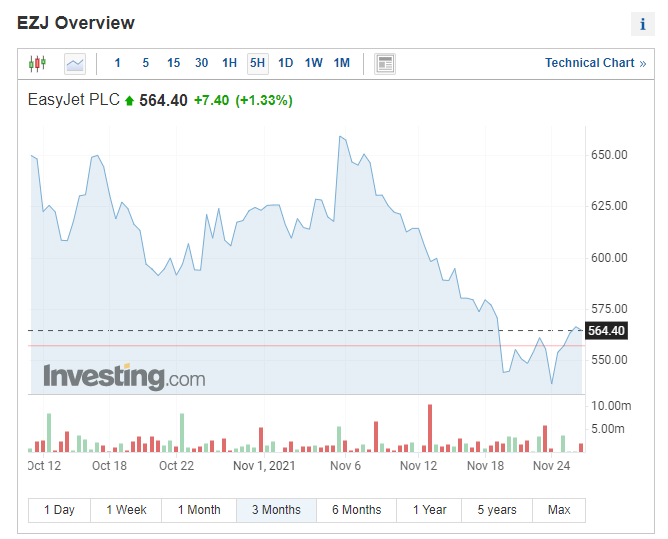Select the 1D interval
Viewport: 668px width, 539px height.
click(x=285, y=63)
